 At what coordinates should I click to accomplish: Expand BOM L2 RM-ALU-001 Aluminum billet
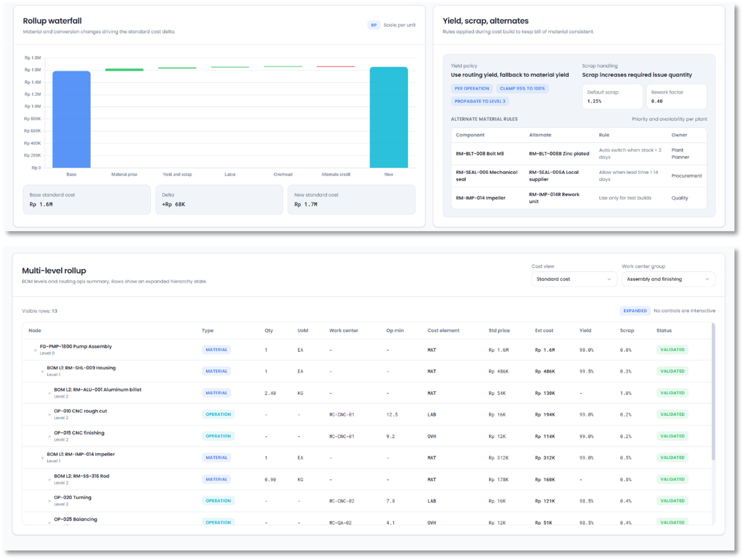tap(49, 393)
